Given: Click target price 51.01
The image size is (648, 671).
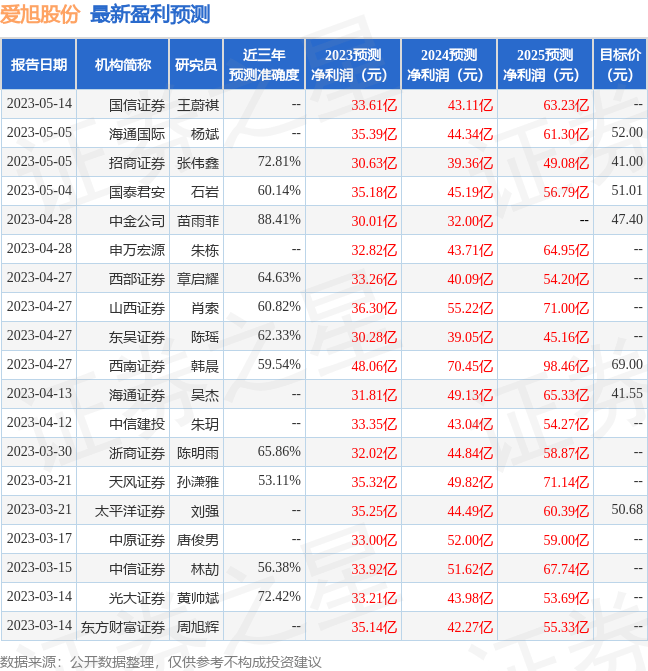Looking at the screenshot, I should pos(627,190).
